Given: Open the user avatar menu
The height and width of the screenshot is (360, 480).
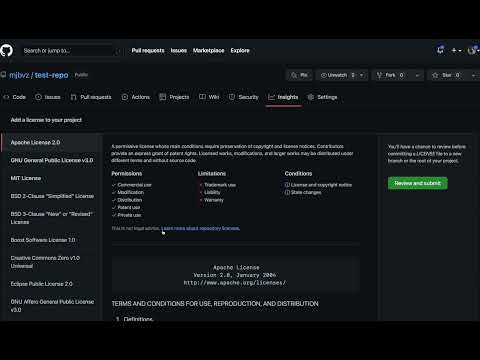Looking at the screenshot, I should pyautogui.click(x=473, y=50).
